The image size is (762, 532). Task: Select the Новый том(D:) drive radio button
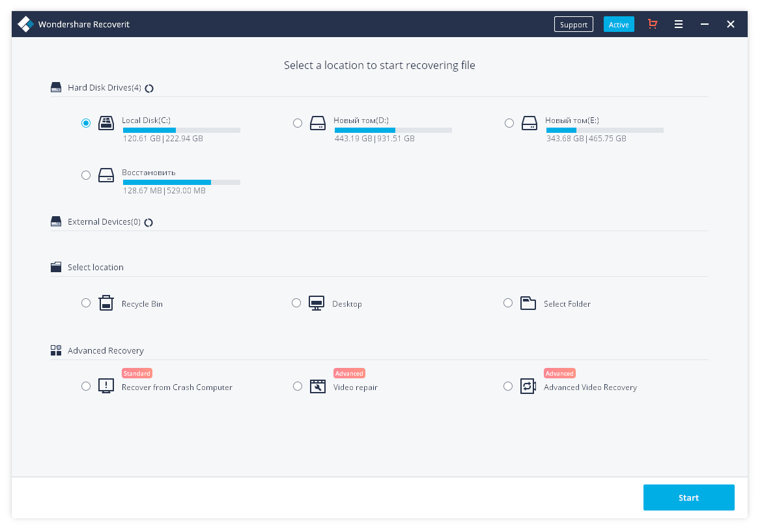298,123
